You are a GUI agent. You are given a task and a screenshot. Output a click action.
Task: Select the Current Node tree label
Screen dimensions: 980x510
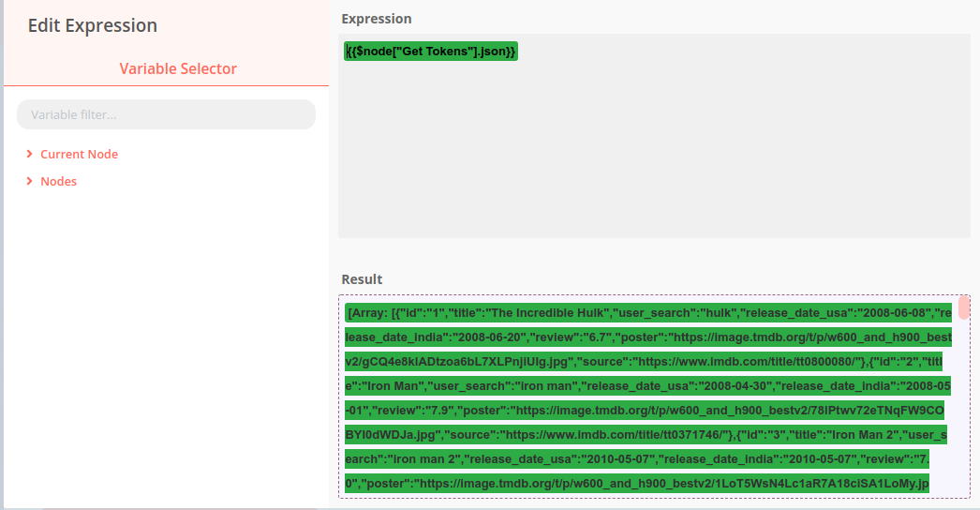[79, 154]
